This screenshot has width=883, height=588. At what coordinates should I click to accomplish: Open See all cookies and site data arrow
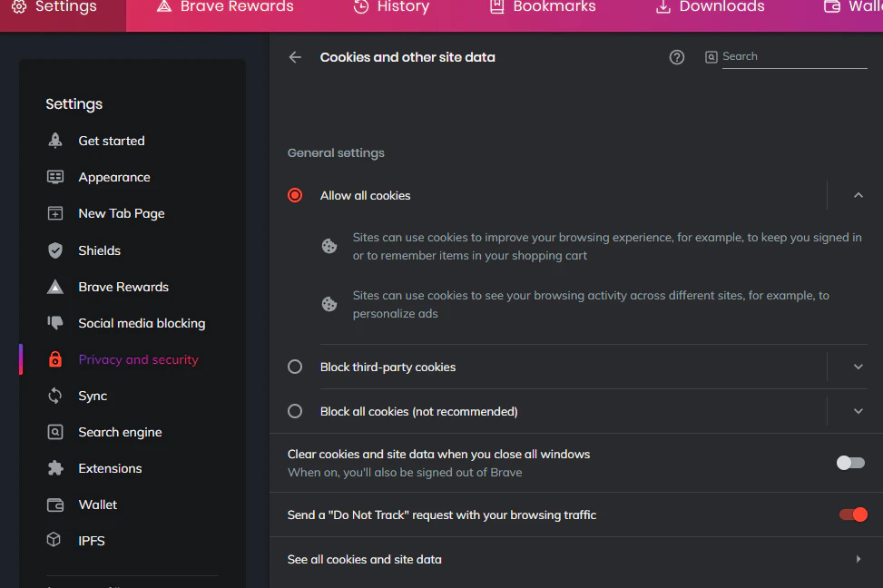(x=858, y=559)
